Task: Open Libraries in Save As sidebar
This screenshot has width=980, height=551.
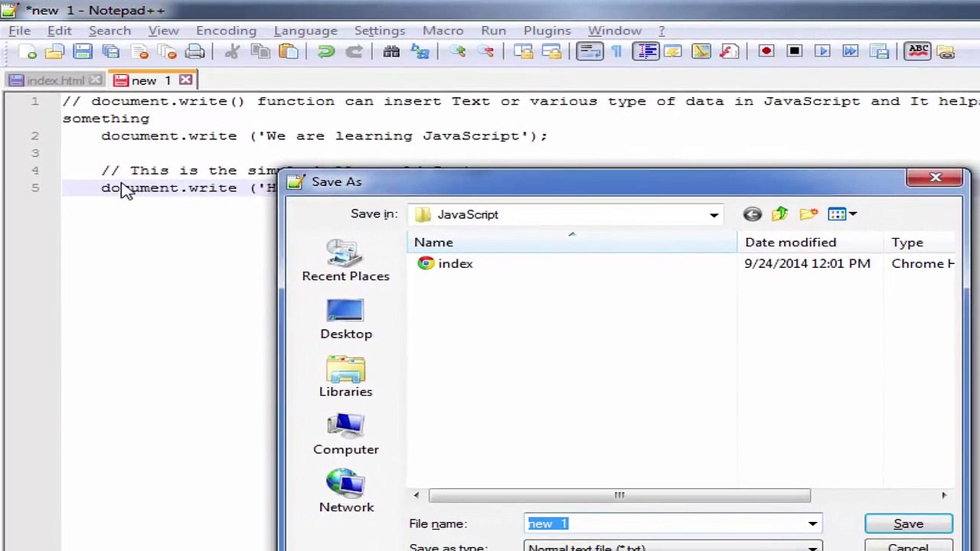Action: coord(345,377)
